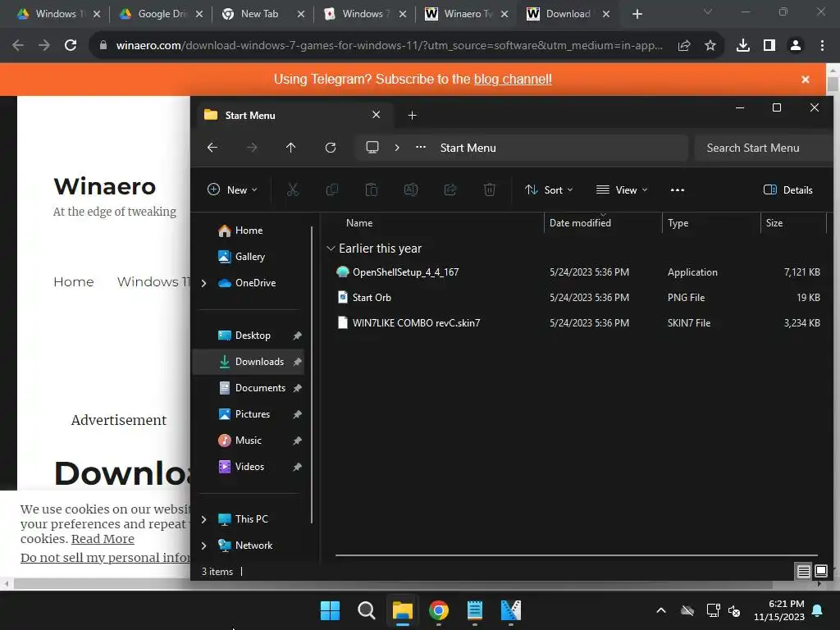Expand OneDrive in navigation pane
840x630 pixels.
pyautogui.click(x=203, y=283)
